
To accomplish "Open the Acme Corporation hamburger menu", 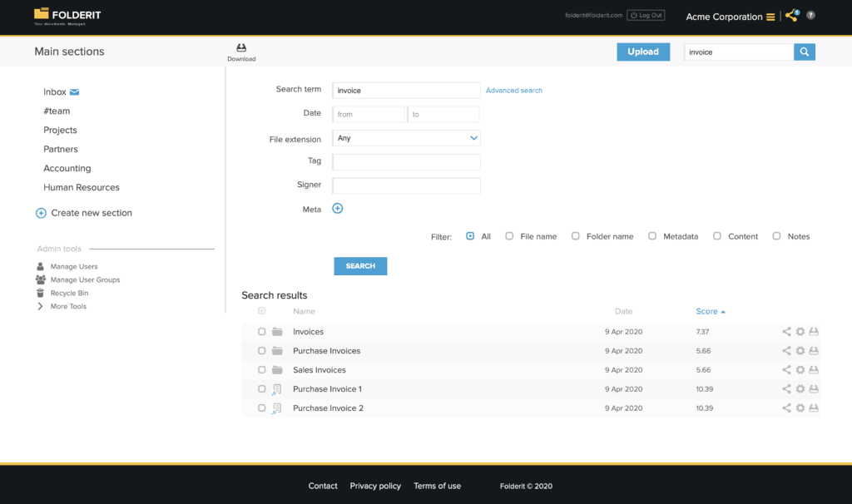I will (770, 17).
